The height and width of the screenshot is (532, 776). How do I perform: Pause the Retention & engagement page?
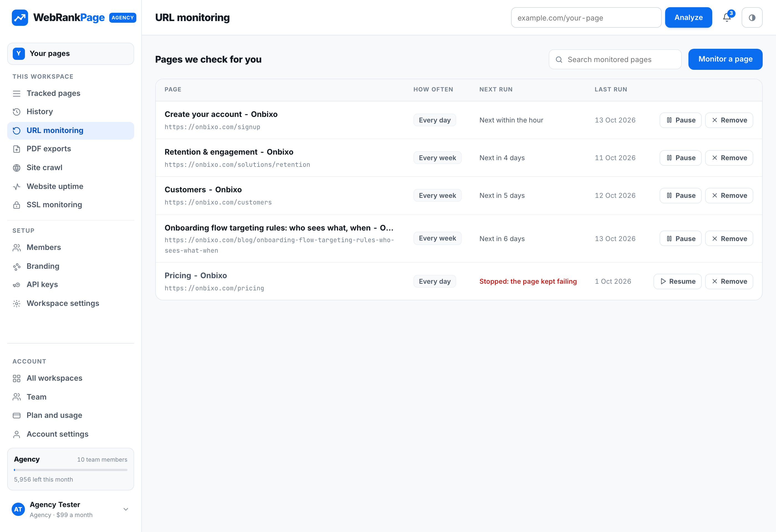pyautogui.click(x=680, y=158)
